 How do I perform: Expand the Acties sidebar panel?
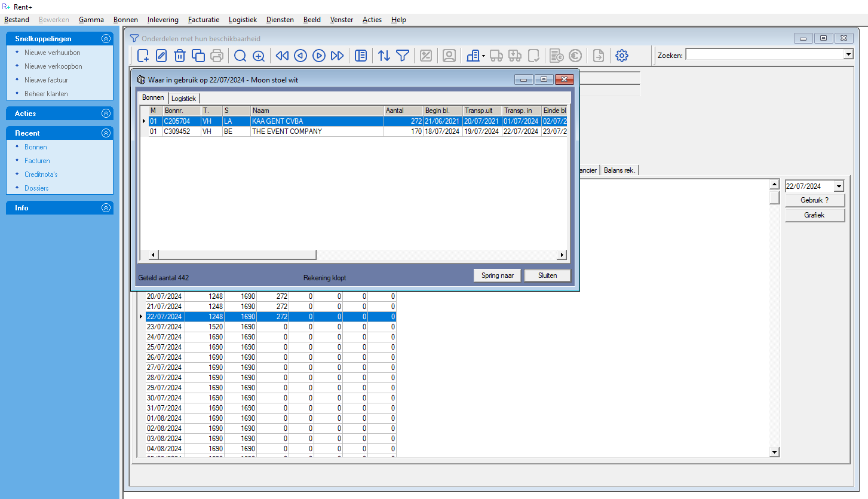106,114
